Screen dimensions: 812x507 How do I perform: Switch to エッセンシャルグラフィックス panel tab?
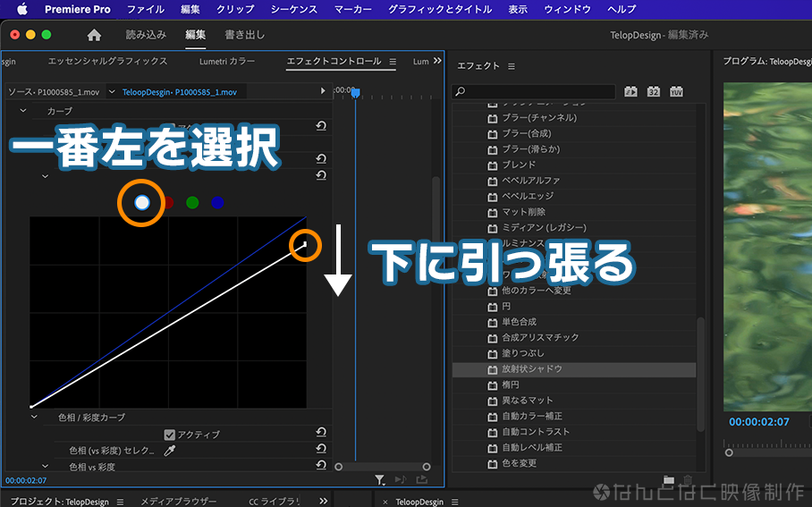(107, 61)
